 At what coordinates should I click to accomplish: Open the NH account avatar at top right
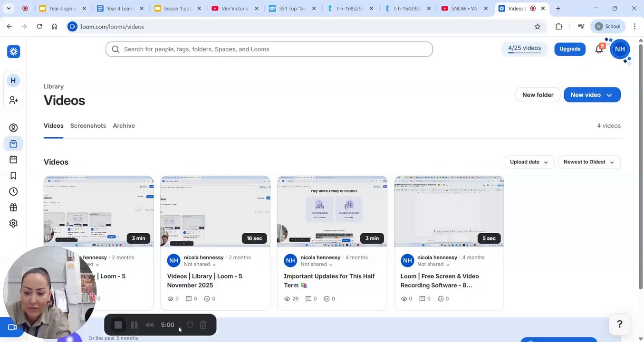tap(620, 49)
